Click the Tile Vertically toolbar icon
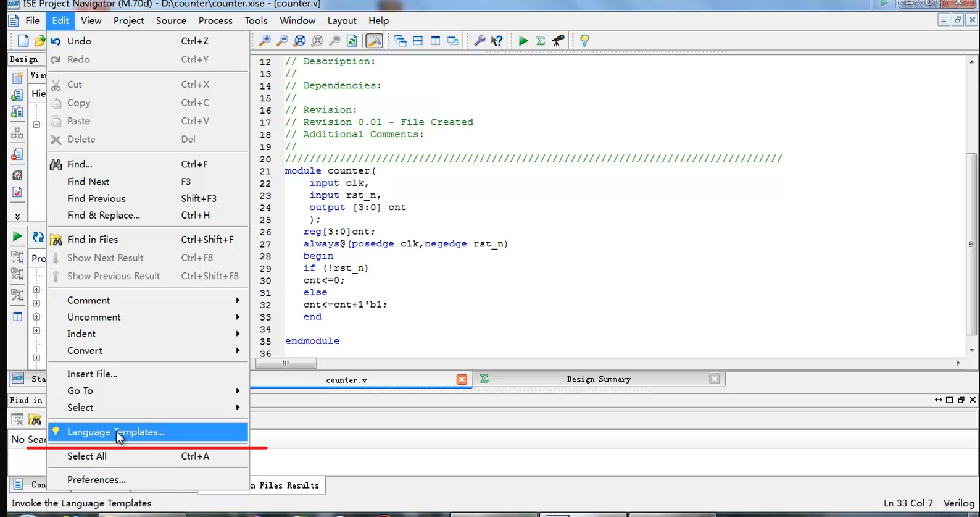Screen dimensions: 980x517 point(435,41)
